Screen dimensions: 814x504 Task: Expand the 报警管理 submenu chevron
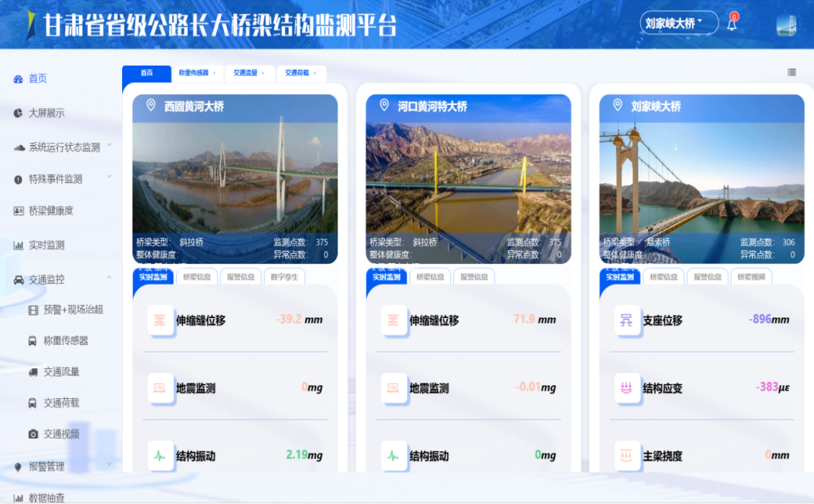110,464
